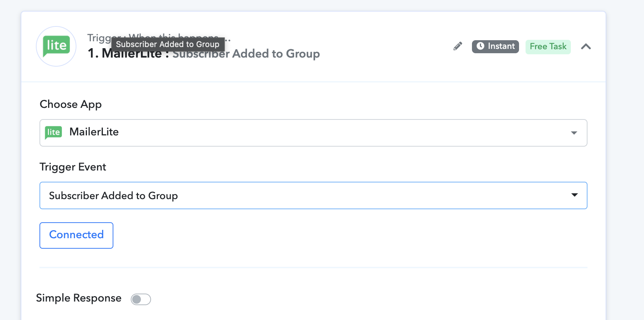Click the Instant label text

tap(501, 46)
